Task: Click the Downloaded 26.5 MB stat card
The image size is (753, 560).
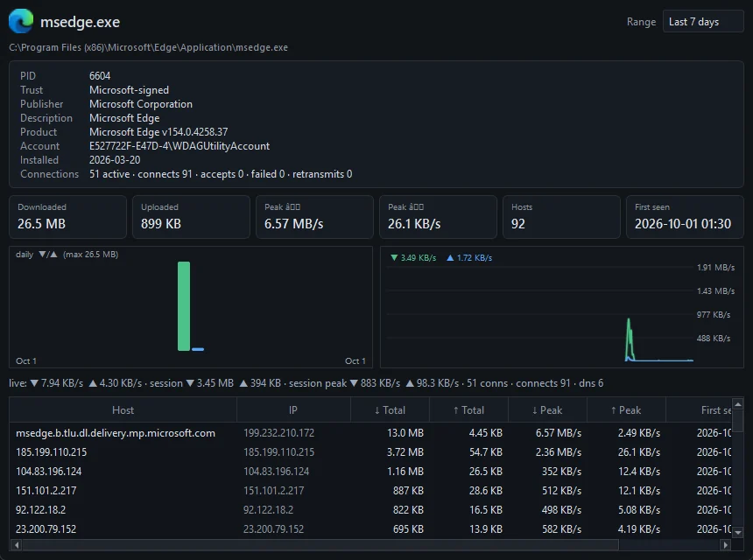Action: point(67,217)
